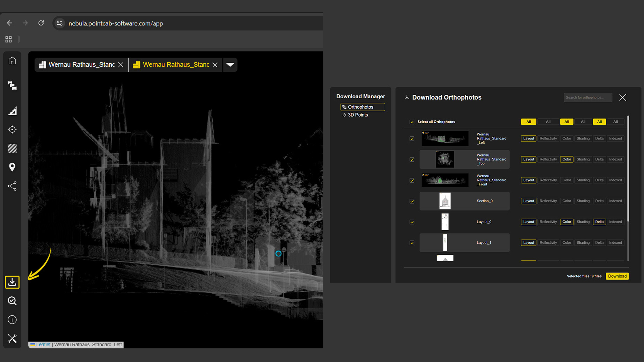Select 3D Points in Download Manager
This screenshot has width=644, height=362.
pyautogui.click(x=358, y=115)
